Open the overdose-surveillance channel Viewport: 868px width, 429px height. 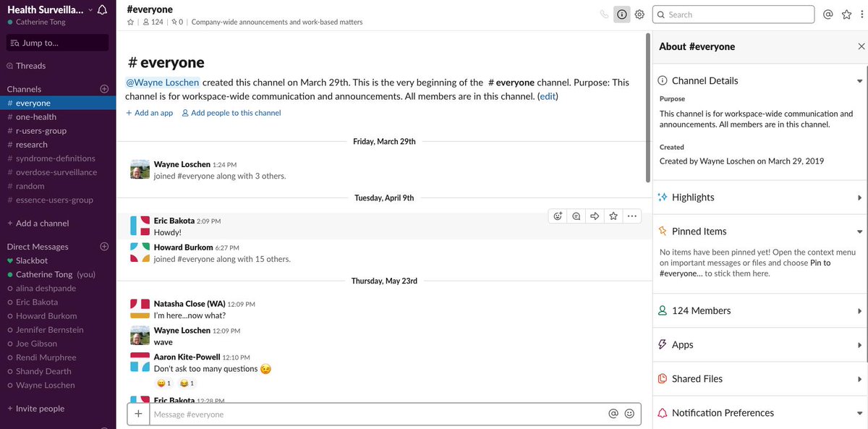[x=58, y=172]
